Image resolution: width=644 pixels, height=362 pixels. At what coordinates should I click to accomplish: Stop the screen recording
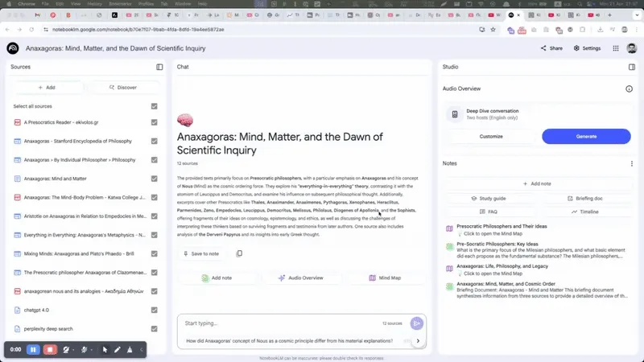(50, 350)
